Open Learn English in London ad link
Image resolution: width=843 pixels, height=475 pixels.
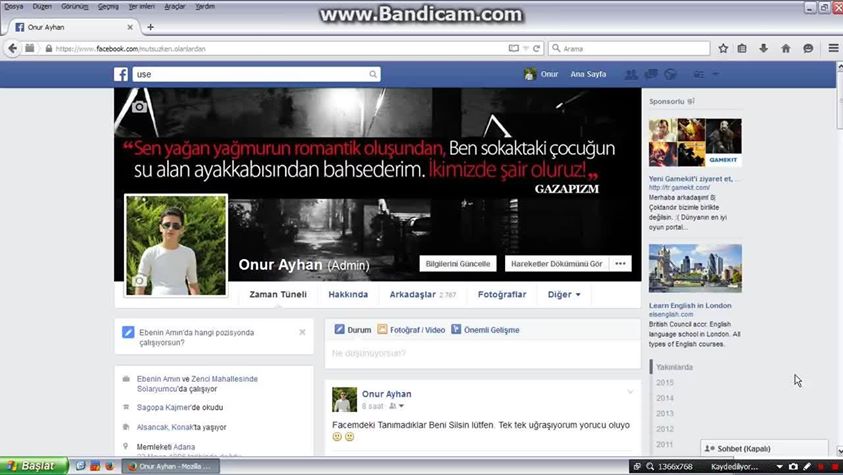point(690,305)
